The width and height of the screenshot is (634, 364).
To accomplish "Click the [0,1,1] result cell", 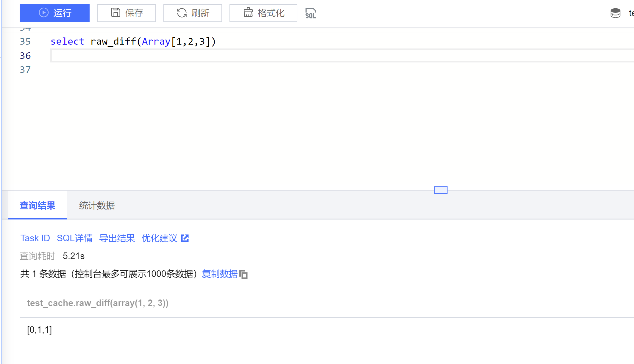I will (x=40, y=330).
